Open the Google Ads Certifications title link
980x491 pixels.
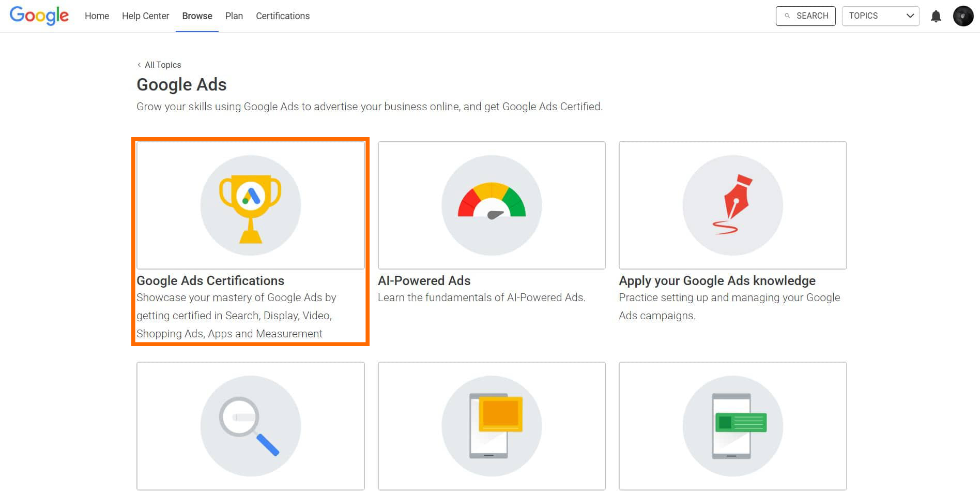pos(210,280)
